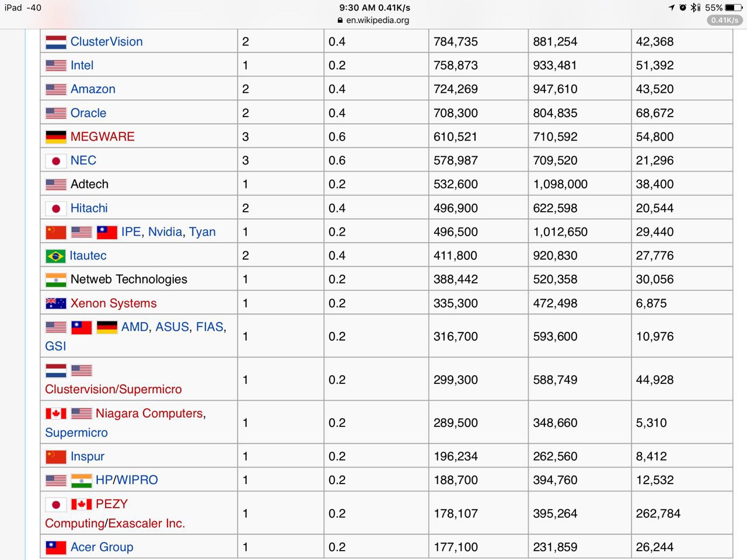
Task: Click the Nvidia link
Action: tap(165, 232)
